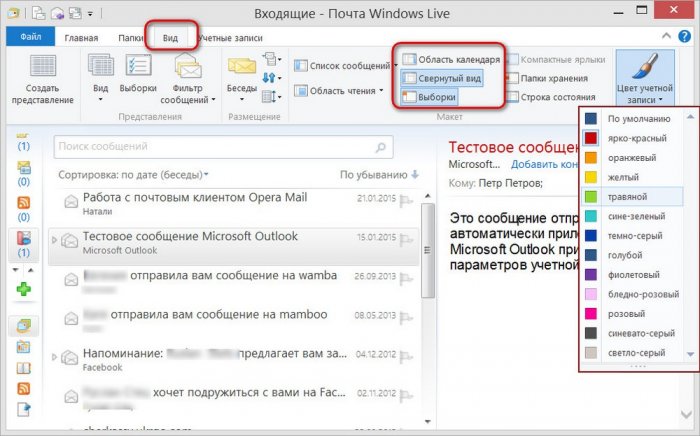Flag the wamba message dated 26.09.2013
This screenshot has width=700, height=436.
click(x=406, y=279)
